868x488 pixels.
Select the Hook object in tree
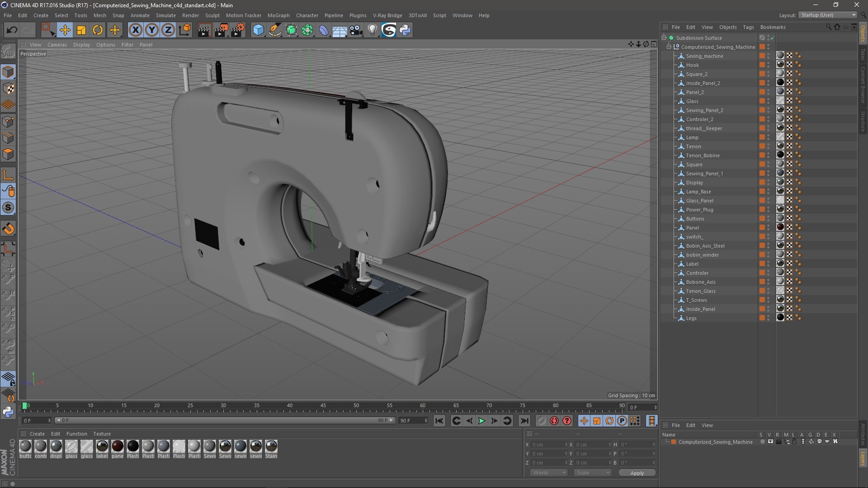(692, 65)
